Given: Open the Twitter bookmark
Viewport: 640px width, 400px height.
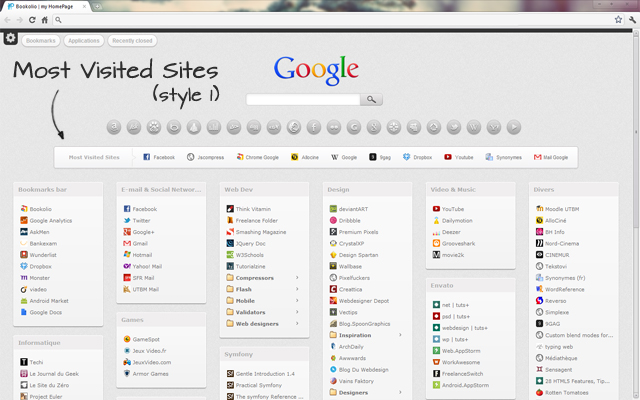Looking at the screenshot, I should click(x=137, y=220).
